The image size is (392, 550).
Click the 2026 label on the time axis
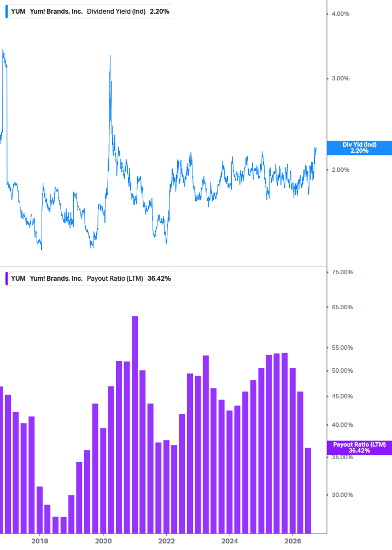(293, 541)
